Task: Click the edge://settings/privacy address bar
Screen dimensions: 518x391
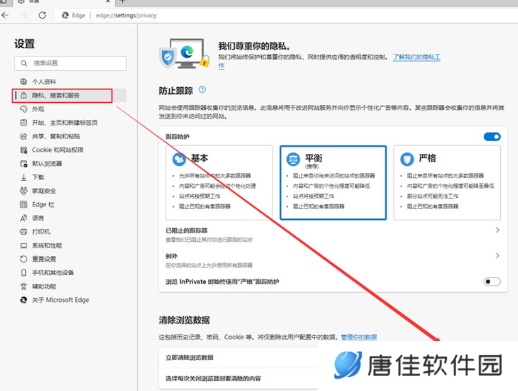Action: coord(126,15)
